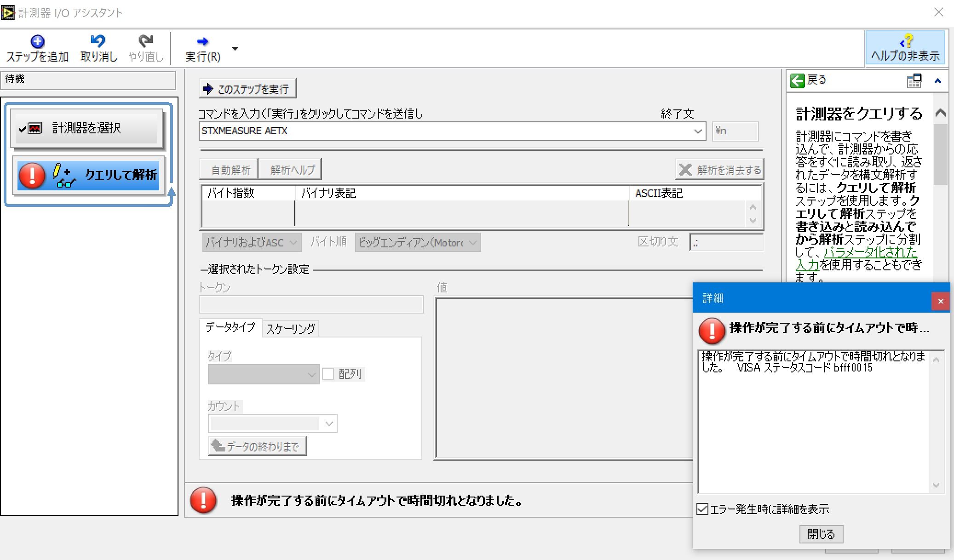The height and width of the screenshot is (560, 954).
Task: Close the 計測器 I/O アシスタント window
Action: [939, 12]
